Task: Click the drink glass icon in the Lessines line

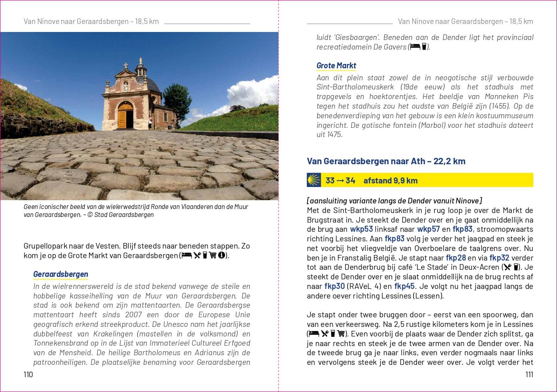Action: coord(333,334)
